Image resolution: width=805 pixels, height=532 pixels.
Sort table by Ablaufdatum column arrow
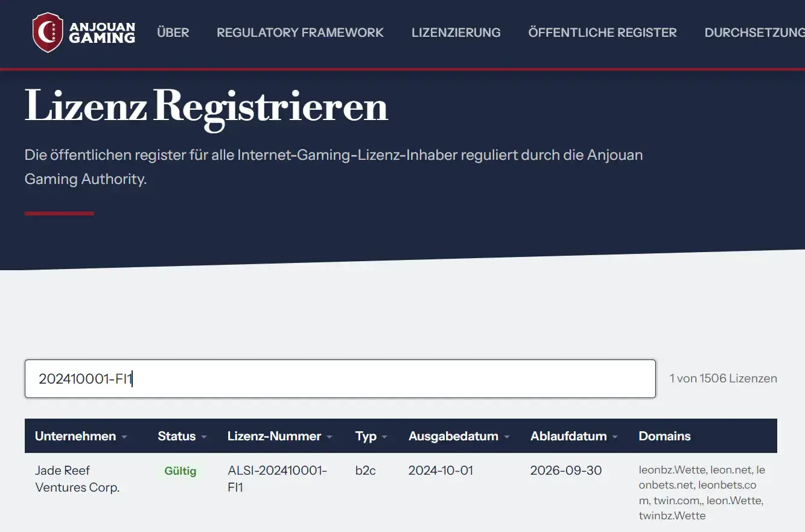[x=615, y=437]
